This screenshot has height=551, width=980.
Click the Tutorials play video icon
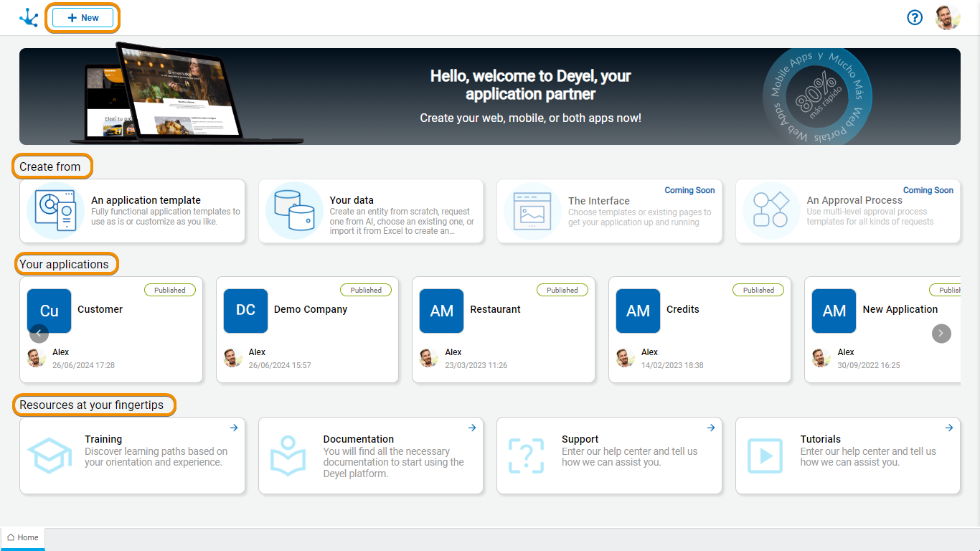coord(765,456)
